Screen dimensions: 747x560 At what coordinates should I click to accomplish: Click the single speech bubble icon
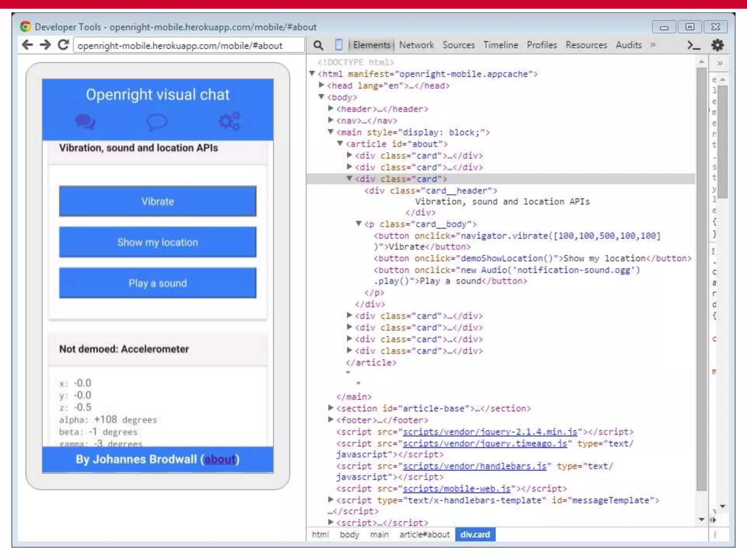click(x=157, y=122)
